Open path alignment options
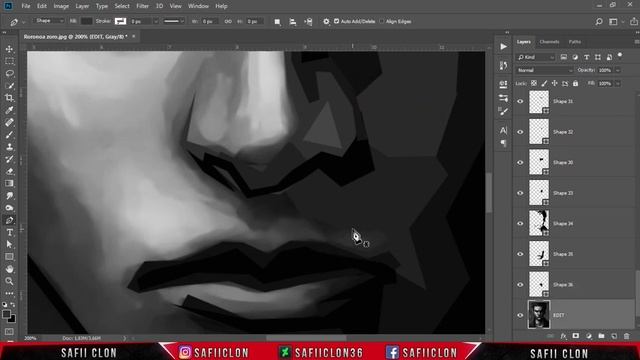Image resolution: width=640 pixels, height=360 pixels. pos(293,22)
